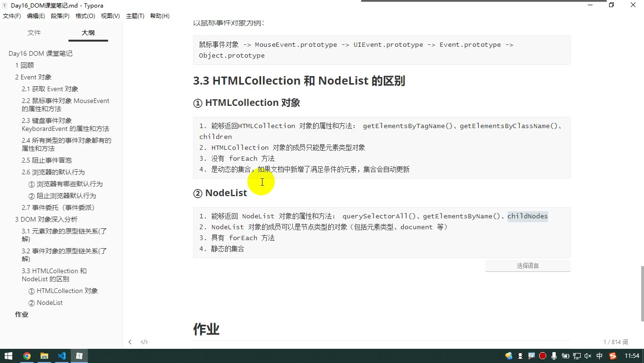
Task: Switch to the 文件 sidebar tab
Action: (34, 33)
